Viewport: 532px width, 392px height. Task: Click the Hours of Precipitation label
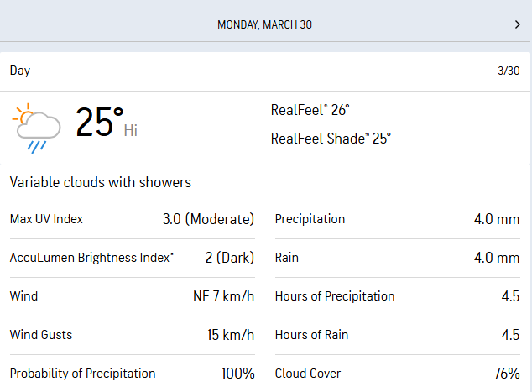(x=335, y=296)
